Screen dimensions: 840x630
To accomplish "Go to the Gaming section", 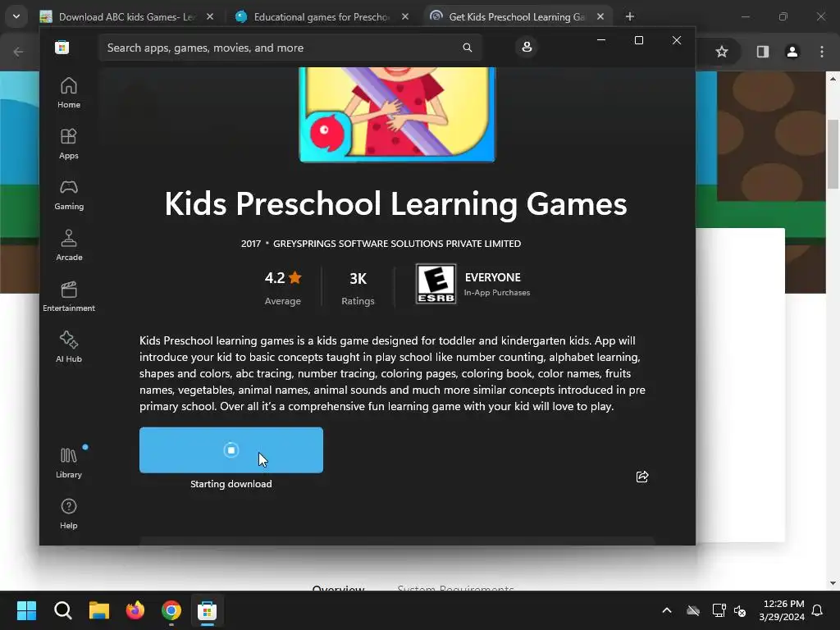I will point(69,194).
